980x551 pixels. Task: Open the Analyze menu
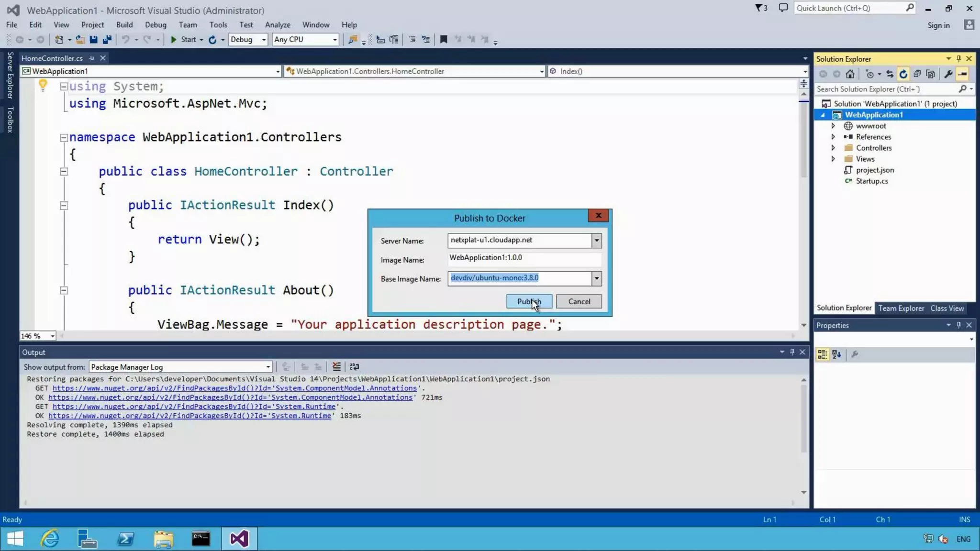click(x=278, y=25)
